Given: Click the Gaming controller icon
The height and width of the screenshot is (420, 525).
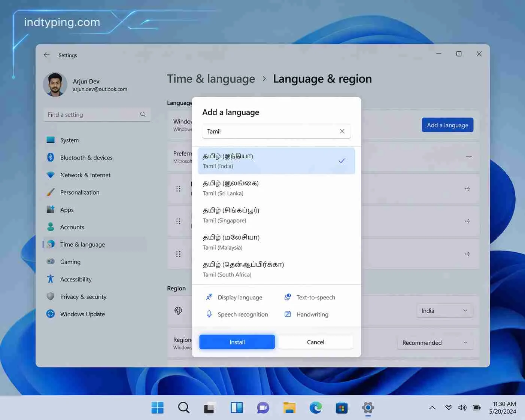Looking at the screenshot, I should (x=51, y=262).
